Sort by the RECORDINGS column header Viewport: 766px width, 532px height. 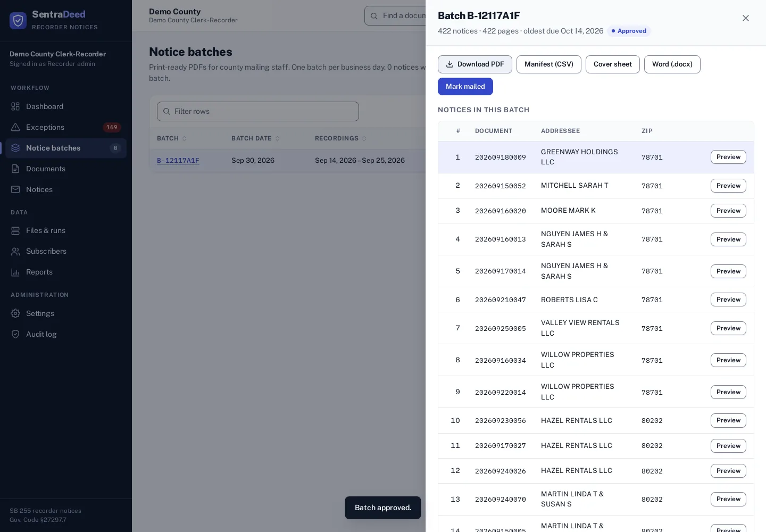pos(340,138)
